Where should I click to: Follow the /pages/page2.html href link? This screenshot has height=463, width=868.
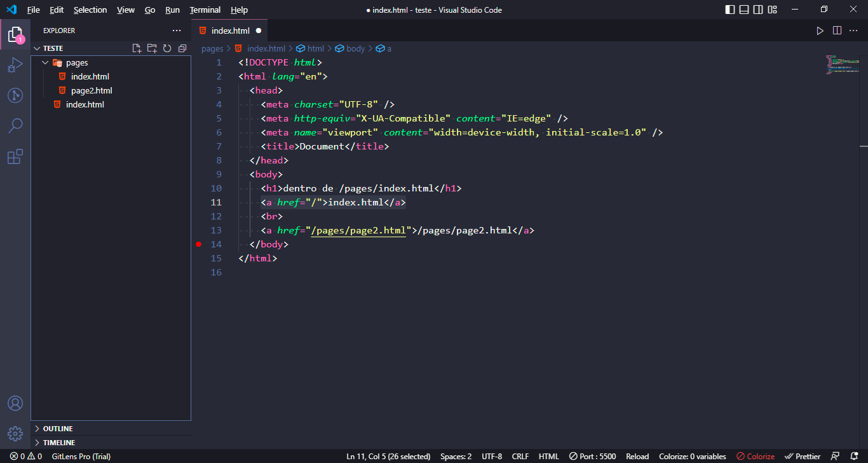click(358, 230)
